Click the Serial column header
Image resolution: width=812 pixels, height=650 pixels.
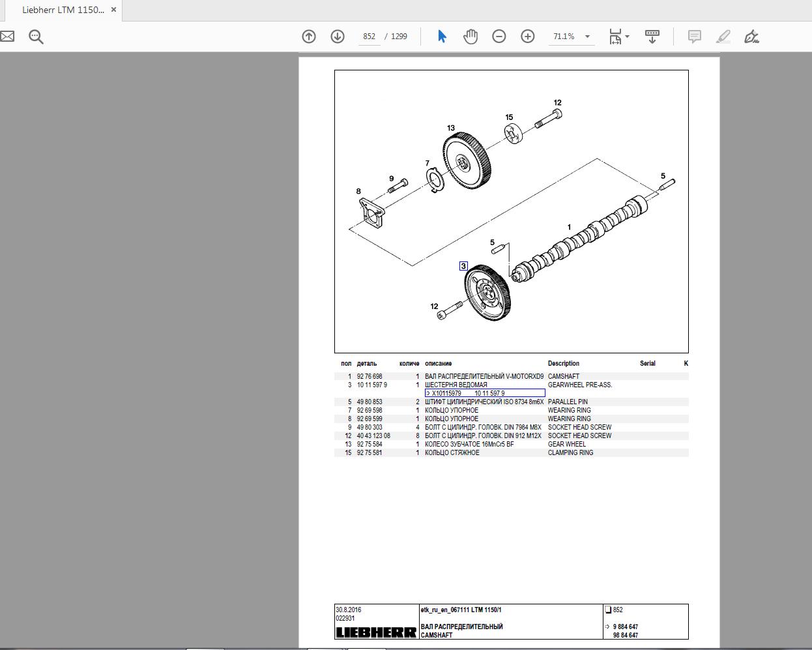pyautogui.click(x=648, y=363)
